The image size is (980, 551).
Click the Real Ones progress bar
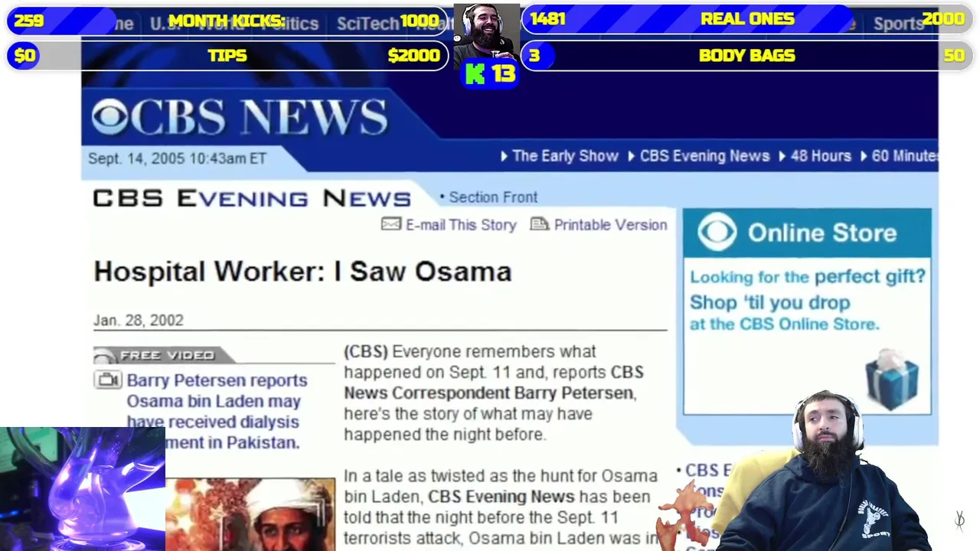click(746, 19)
